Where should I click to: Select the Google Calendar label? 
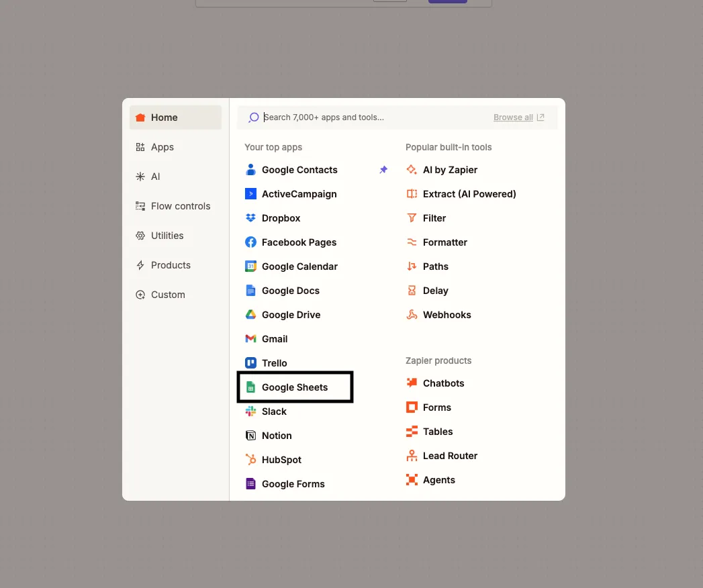[x=299, y=266]
